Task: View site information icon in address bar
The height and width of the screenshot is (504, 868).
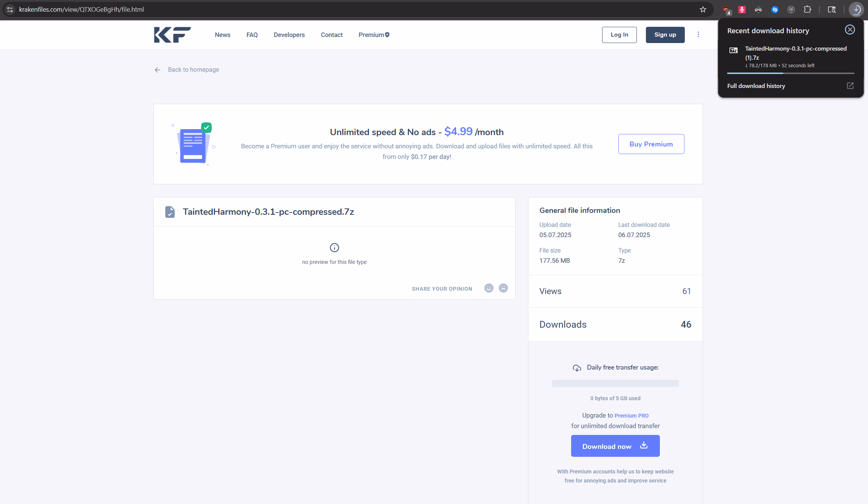Action: pyautogui.click(x=10, y=9)
